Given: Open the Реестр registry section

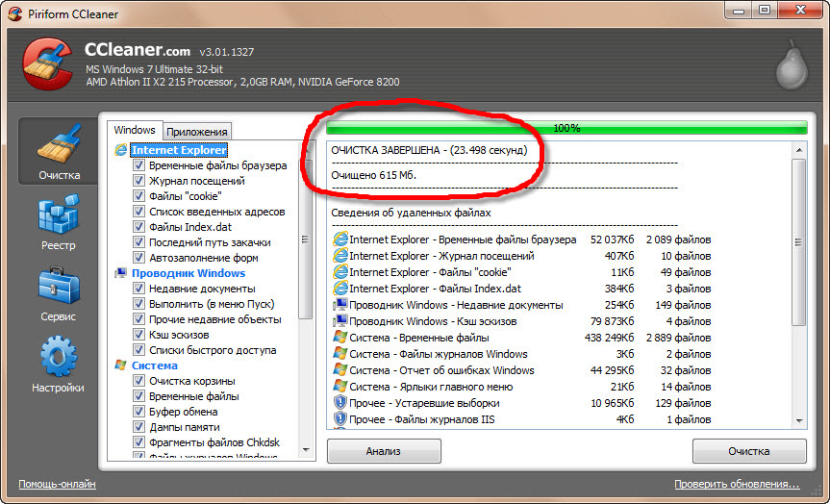Looking at the screenshot, I should pyautogui.click(x=59, y=222).
